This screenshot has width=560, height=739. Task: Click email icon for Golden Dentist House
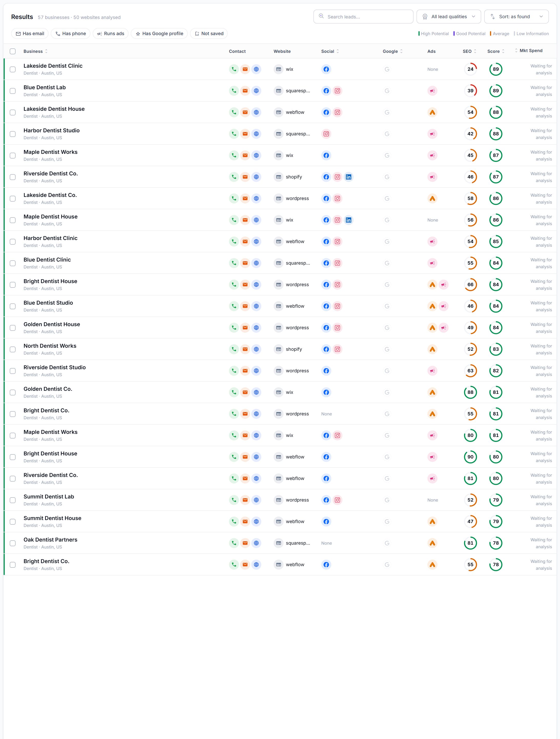click(x=245, y=328)
